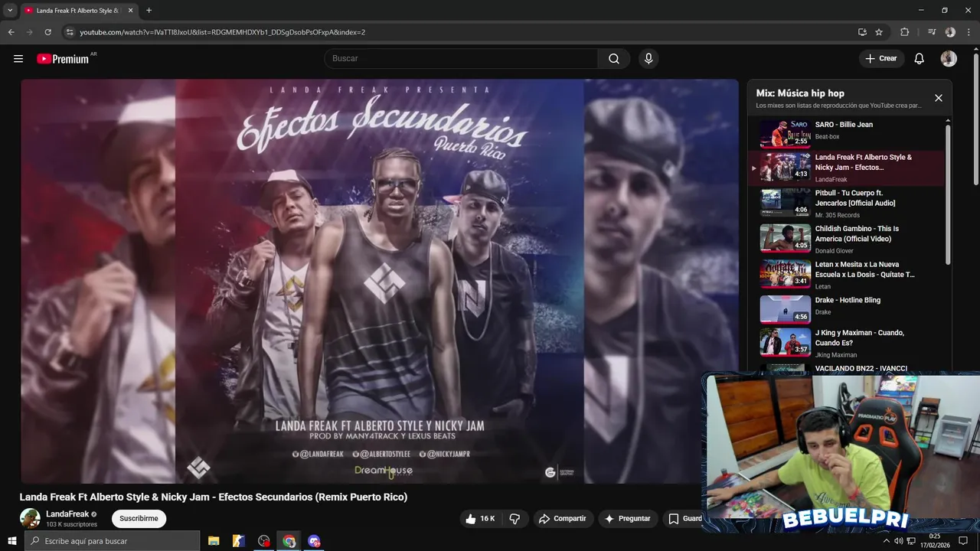
Task: Open the Chrome three-dot menu
Action: tap(969, 32)
